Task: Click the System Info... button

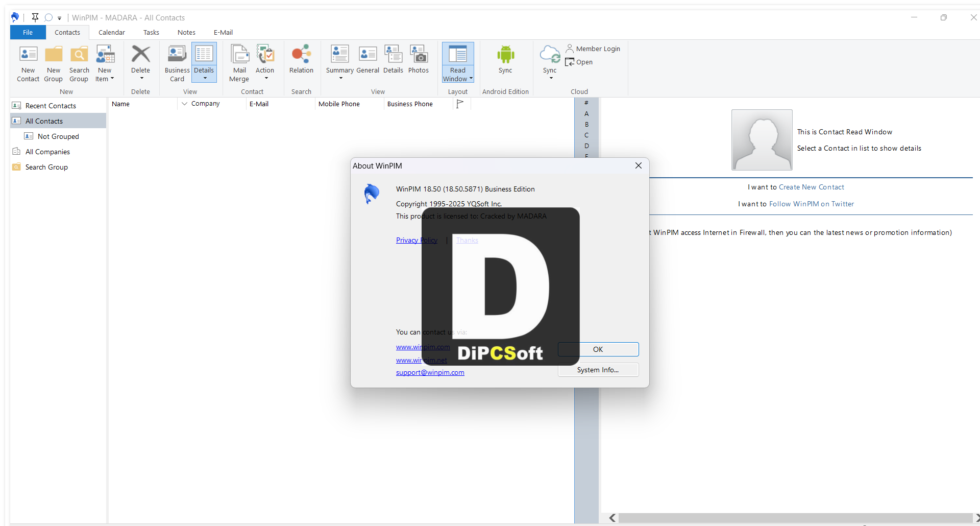Action: tap(598, 370)
